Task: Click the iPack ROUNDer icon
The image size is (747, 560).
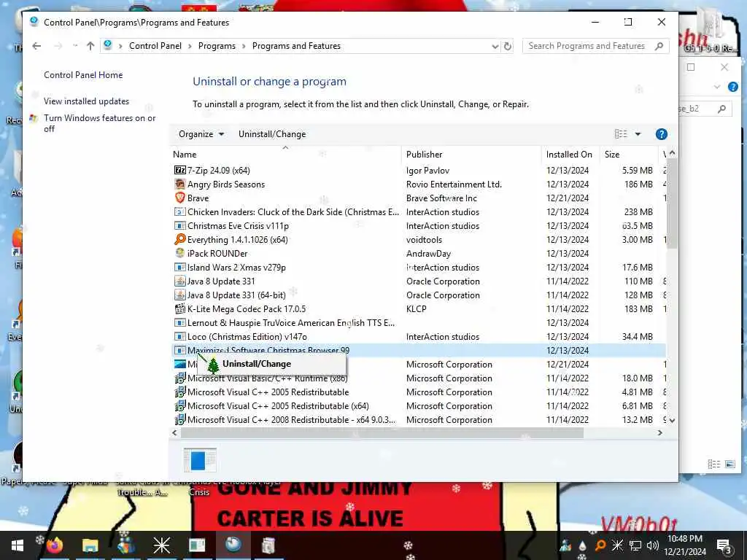Action: 179,253
